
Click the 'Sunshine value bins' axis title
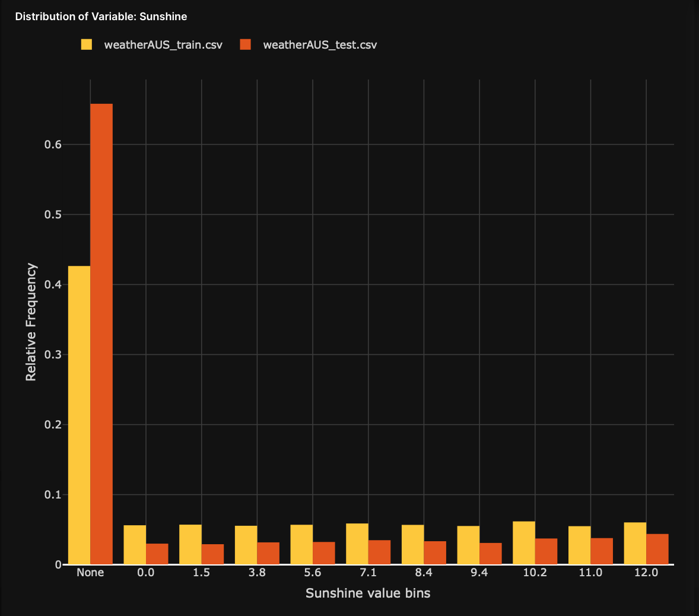(368, 593)
